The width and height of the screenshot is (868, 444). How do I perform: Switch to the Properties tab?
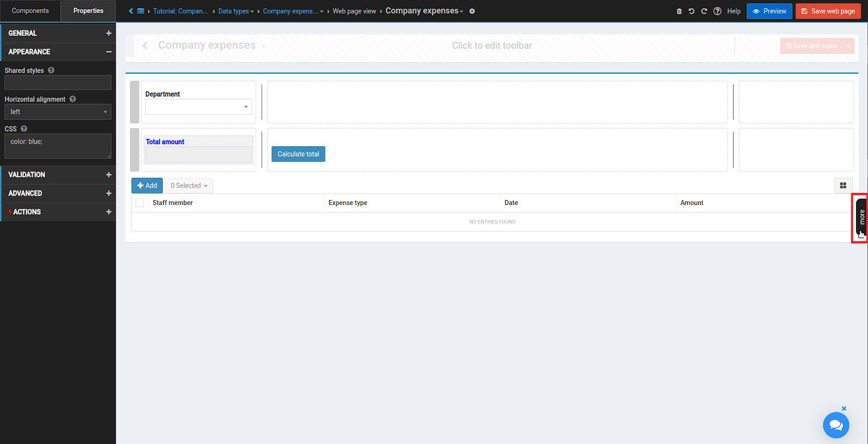[x=88, y=11]
